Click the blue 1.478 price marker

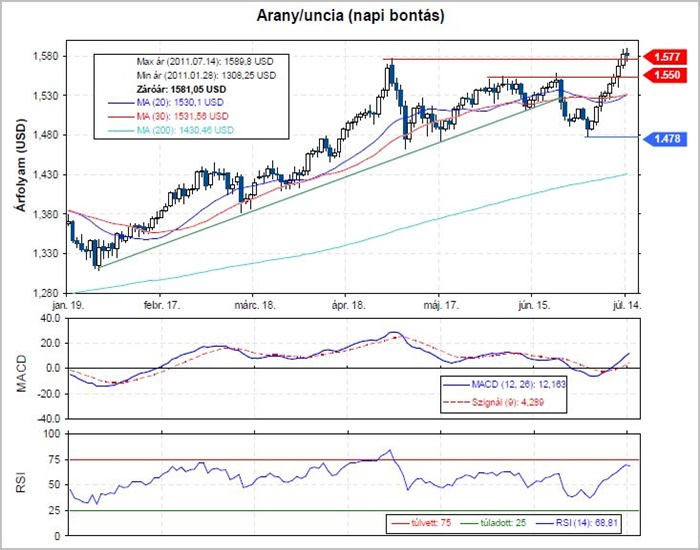(666, 139)
